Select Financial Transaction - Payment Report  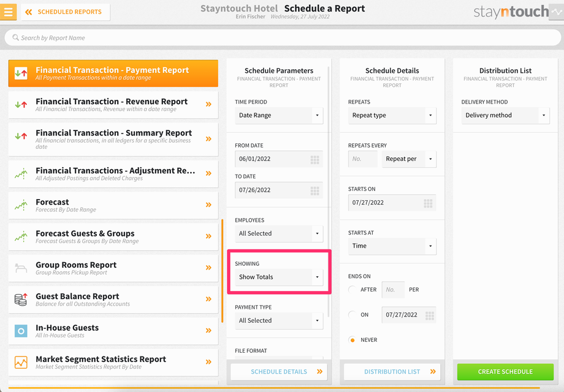(113, 73)
